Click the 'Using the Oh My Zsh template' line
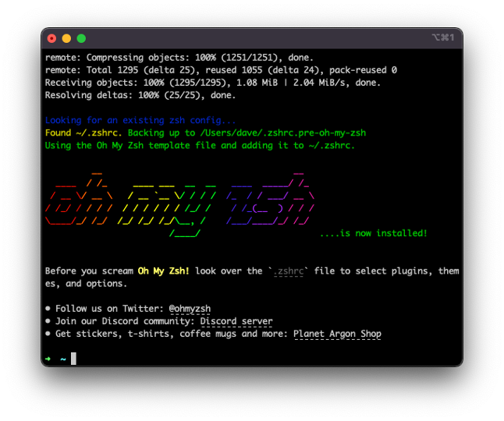The width and height of the screenshot is (504, 421). [200, 146]
